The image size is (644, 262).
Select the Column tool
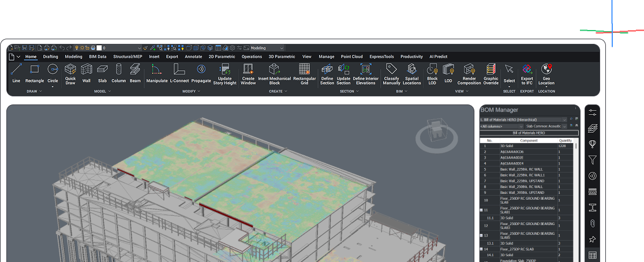click(119, 73)
